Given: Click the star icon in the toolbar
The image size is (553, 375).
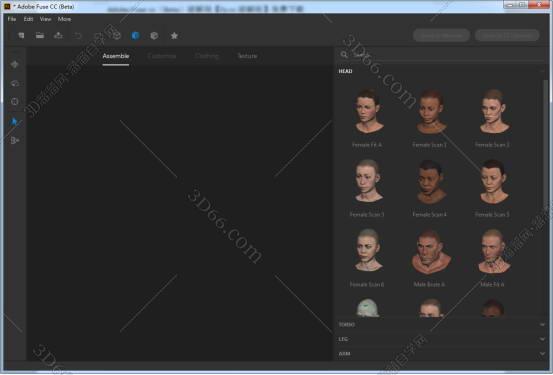Looking at the screenshot, I should [174, 36].
